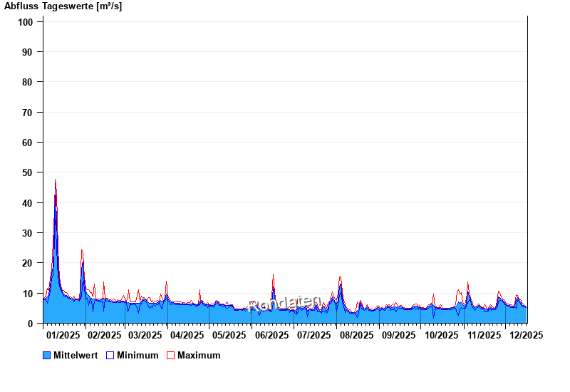Select the Maximum legend label
Screen dimensions: 570x392
click(x=199, y=356)
